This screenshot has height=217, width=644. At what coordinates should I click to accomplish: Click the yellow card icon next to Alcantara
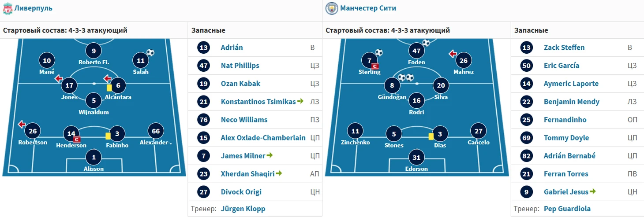[109, 88]
